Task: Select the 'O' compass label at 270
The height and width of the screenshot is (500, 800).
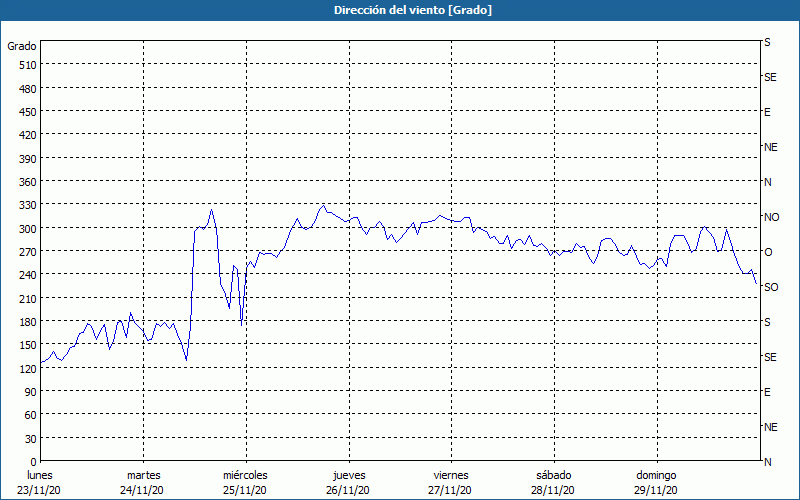Action: tap(768, 252)
